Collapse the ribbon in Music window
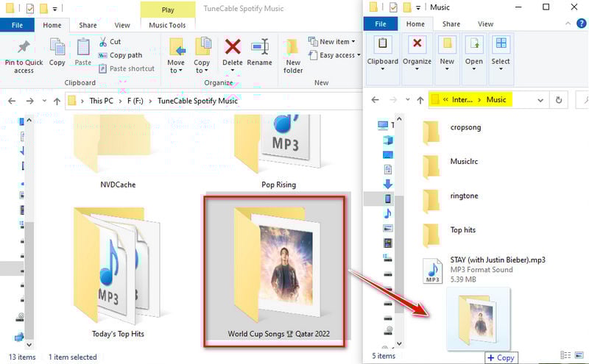The image size is (589, 364). click(x=568, y=24)
